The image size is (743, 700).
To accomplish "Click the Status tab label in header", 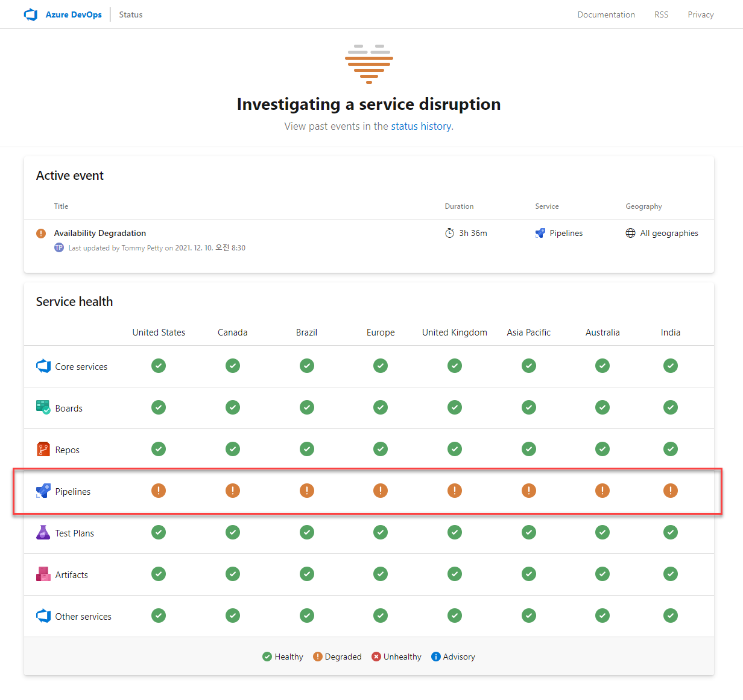I will (x=131, y=14).
